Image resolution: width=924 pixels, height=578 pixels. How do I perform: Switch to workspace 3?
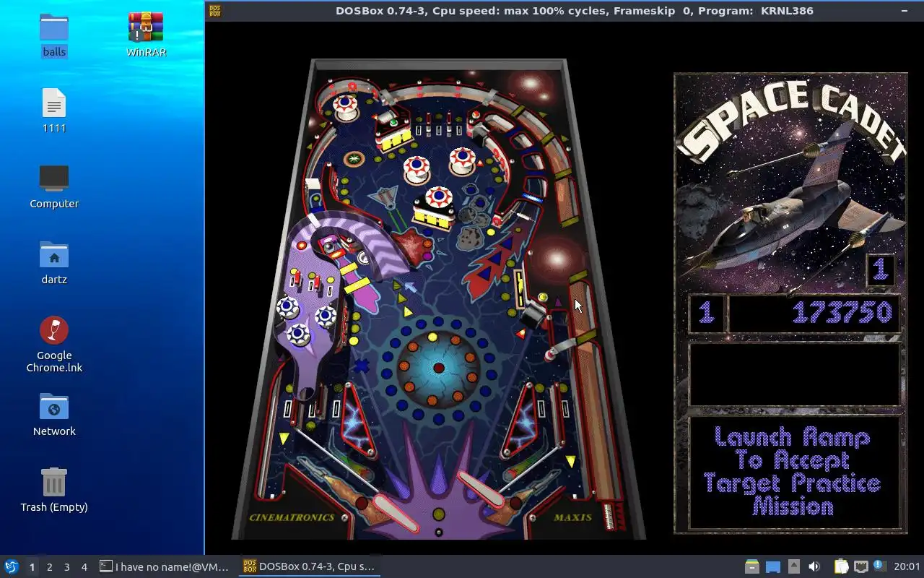click(66, 567)
